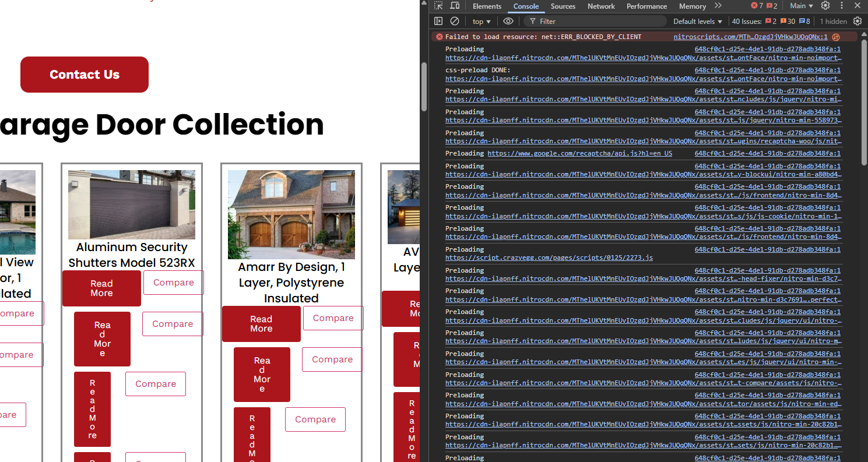Open the Performance tab

[x=646, y=6]
